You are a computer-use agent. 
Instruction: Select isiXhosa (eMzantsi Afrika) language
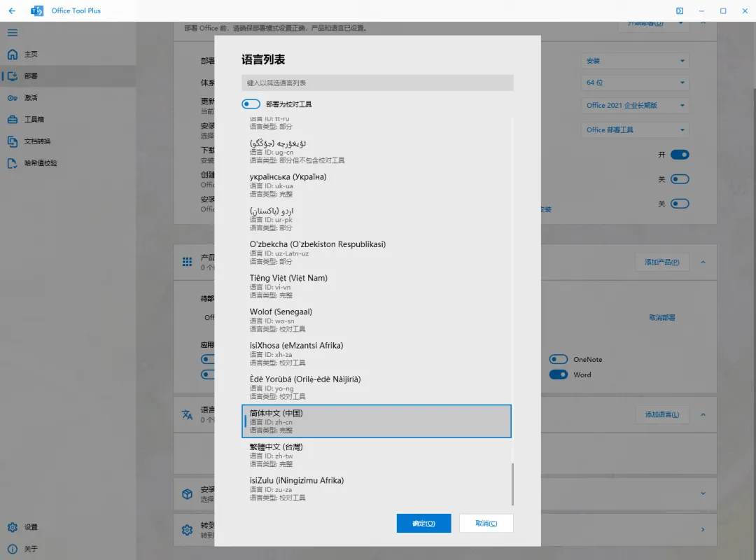(377, 354)
